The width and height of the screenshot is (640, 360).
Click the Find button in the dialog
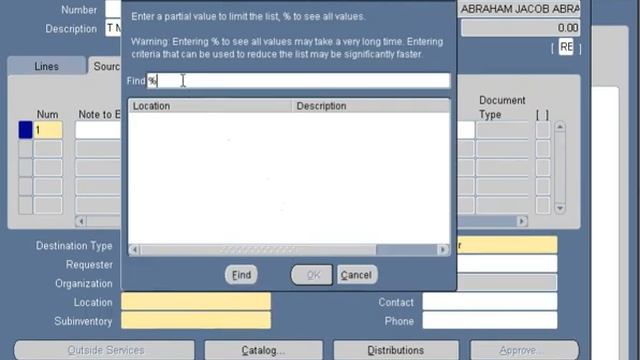point(241,275)
